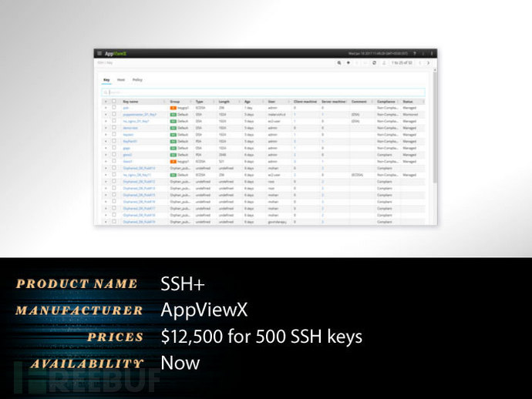Switch to the Policy tab
Screen dimensions: 532x399
point(137,80)
